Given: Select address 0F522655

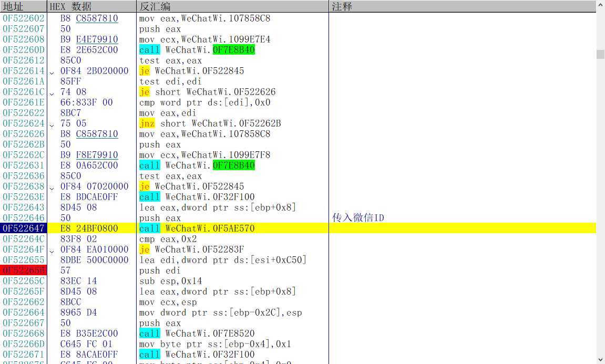Looking at the screenshot, I should [24, 260].
